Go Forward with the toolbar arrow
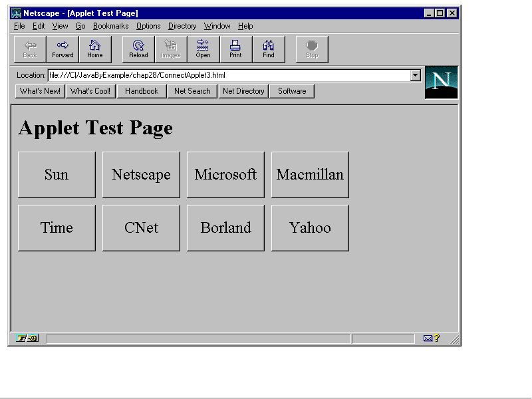The height and width of the screenshot is (399, 532). coord(63,49)
